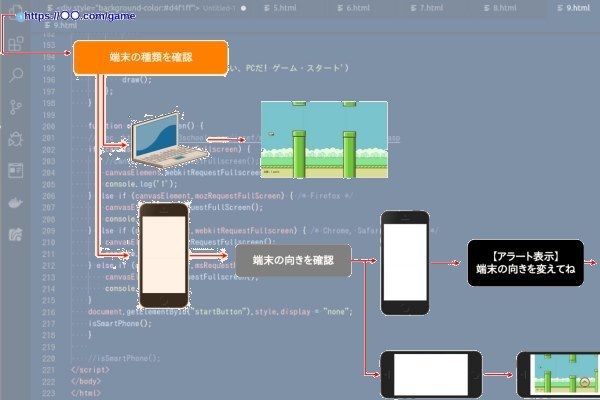Switch to the 6.html tab
The image size is (600, 400).
pyautogui.click(x=354, y=8)
